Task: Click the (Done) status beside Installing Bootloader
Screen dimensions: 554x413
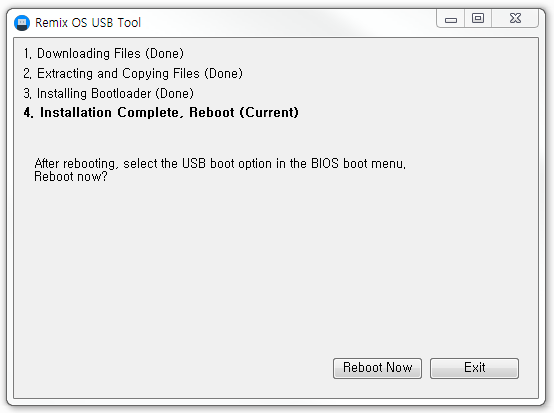Action: coord(175,94)
